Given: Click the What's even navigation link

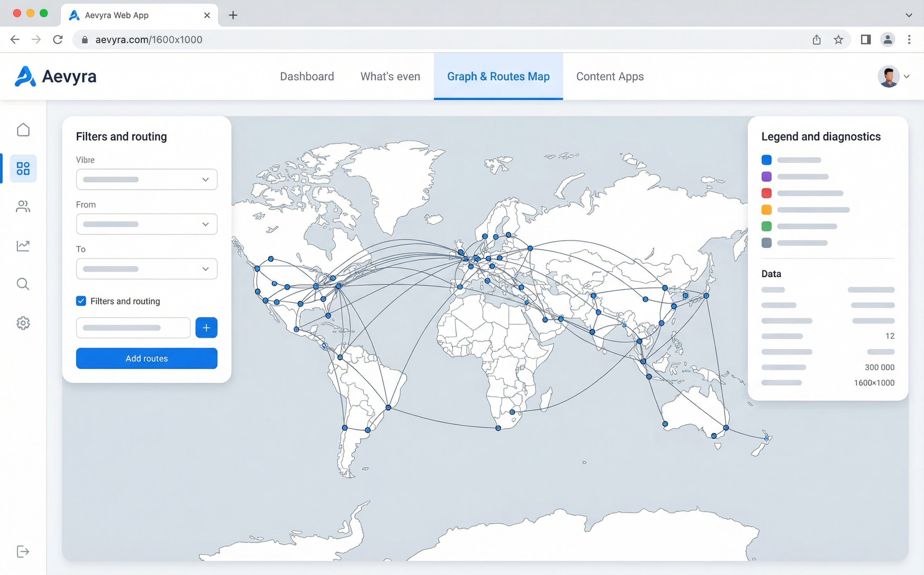Looking at the screenshot, I should click(390, 76).
